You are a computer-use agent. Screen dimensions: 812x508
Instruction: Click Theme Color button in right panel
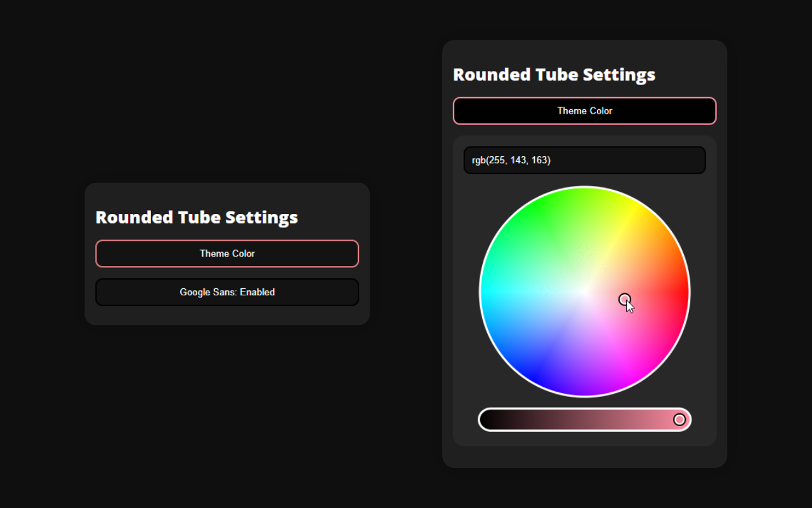click(x=584, y=110)
